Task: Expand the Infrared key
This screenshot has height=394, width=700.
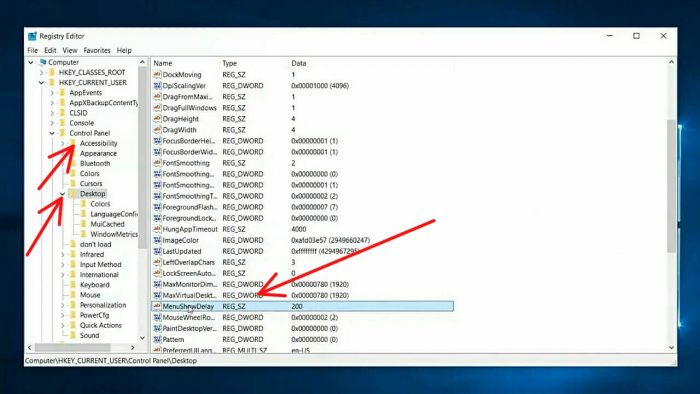Action: [x=62, y=255]
